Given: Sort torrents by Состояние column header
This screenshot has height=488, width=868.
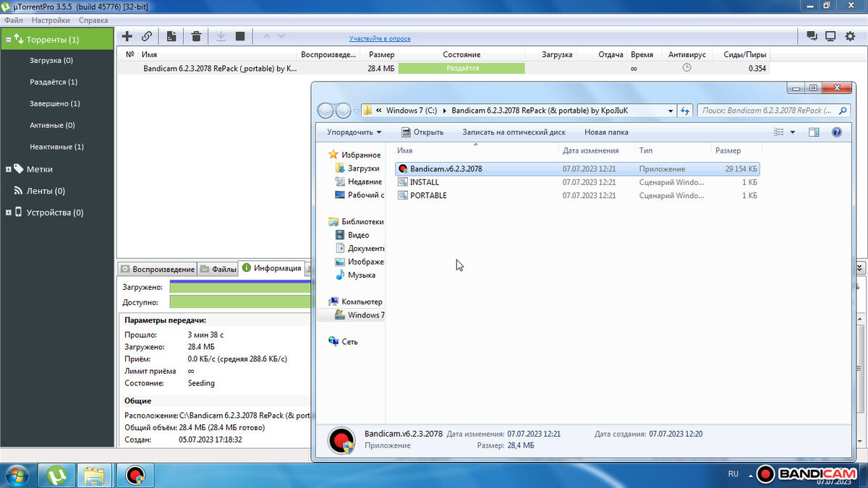Looking at the screenshot, I should pyautogui.click(x=461, y=54).
